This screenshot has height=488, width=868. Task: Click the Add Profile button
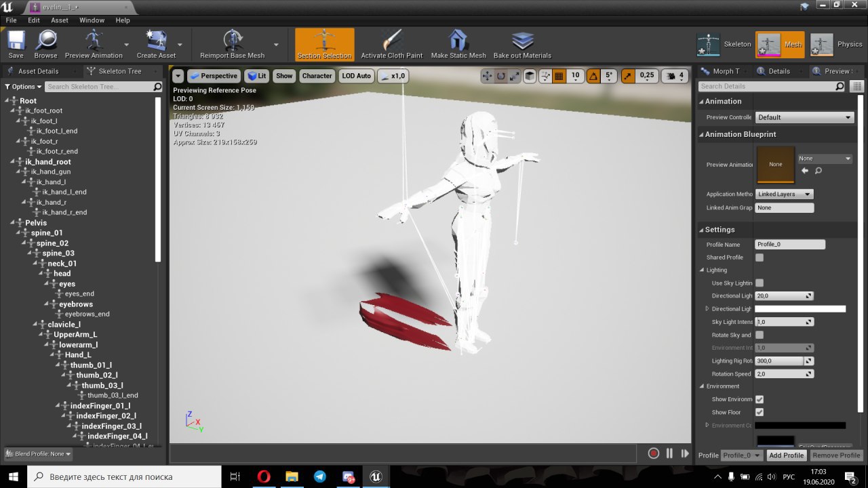[787, 455]
